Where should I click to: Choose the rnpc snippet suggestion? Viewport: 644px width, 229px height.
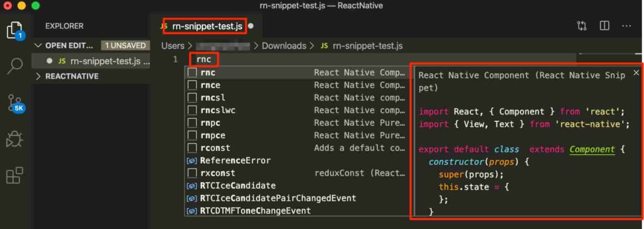click(x=297, y=123)
